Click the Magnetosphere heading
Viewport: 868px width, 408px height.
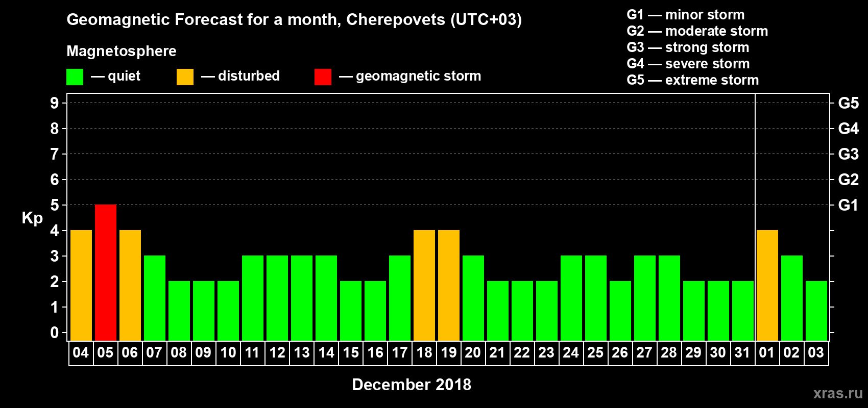tap(122, 52)
